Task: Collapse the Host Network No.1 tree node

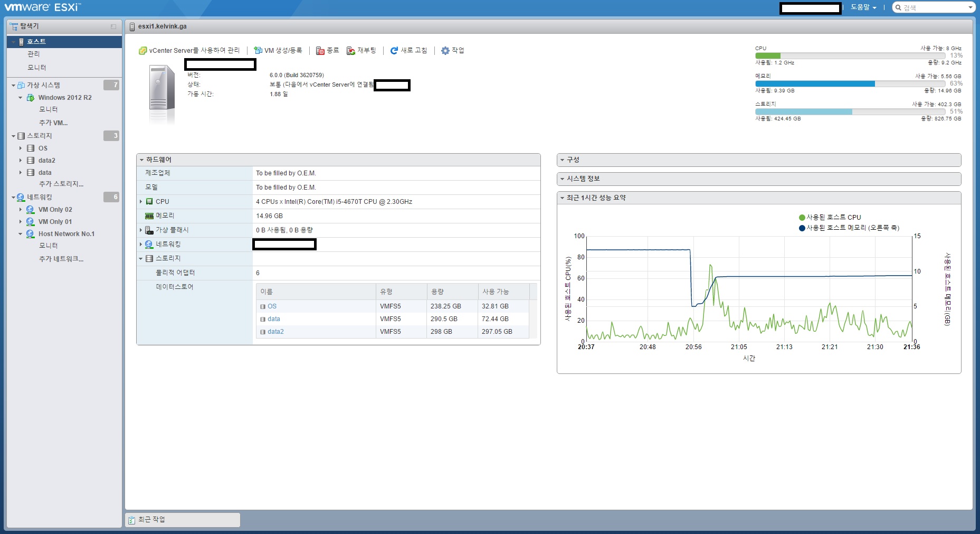Action: pyautogui.click(x=21, y=234)
